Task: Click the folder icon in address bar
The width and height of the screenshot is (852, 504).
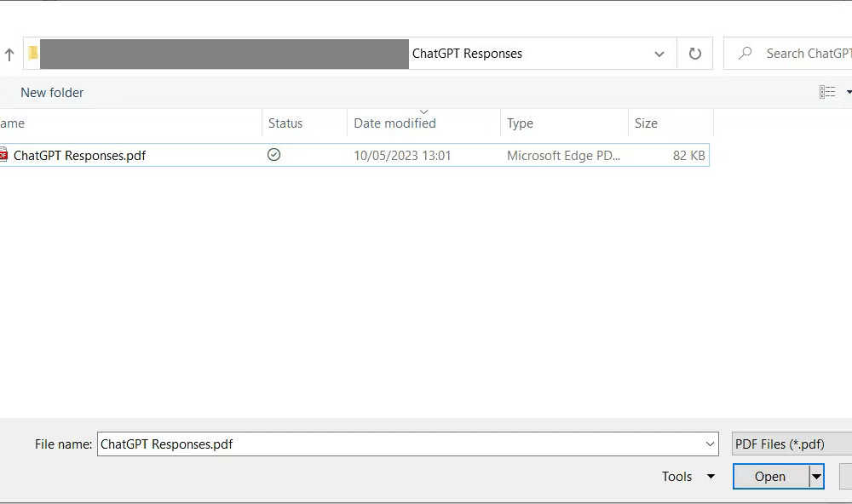Action: pos(33,53)
